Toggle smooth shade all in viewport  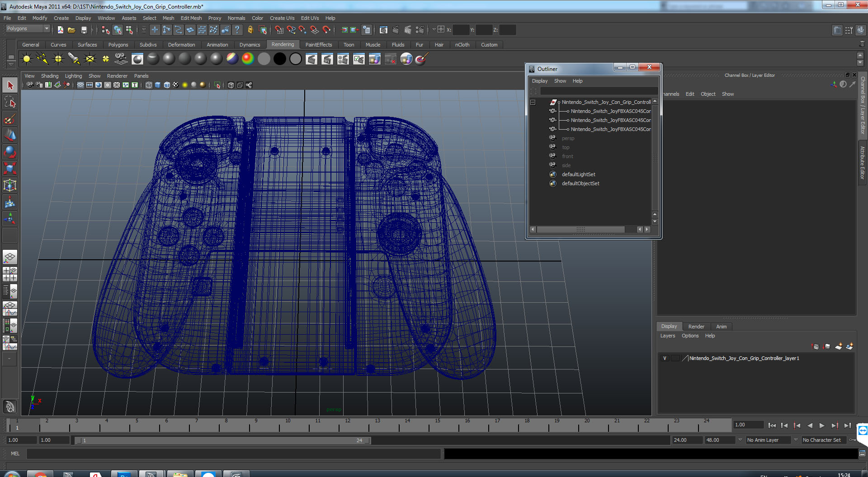point(158,85)
